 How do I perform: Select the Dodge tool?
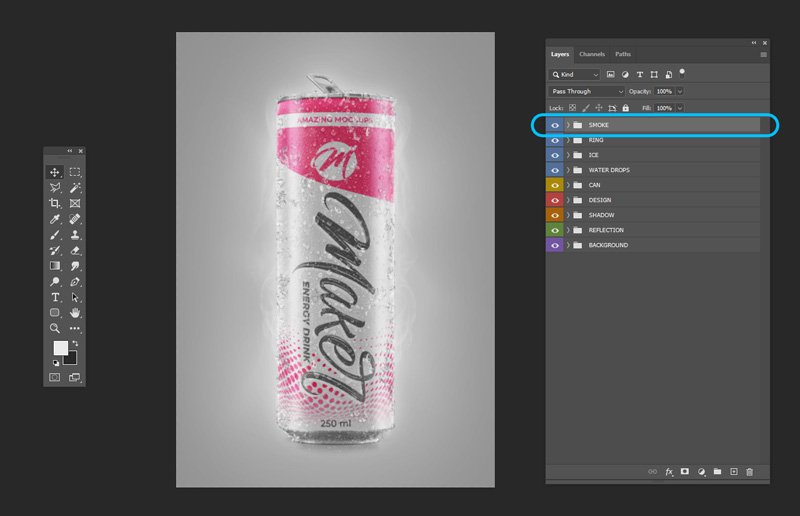[55, 282]
